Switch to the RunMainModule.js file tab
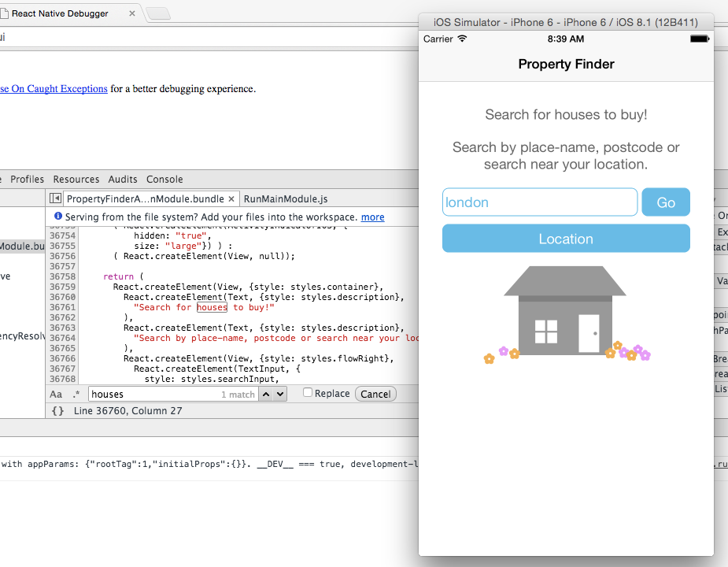 click(285, 199)
